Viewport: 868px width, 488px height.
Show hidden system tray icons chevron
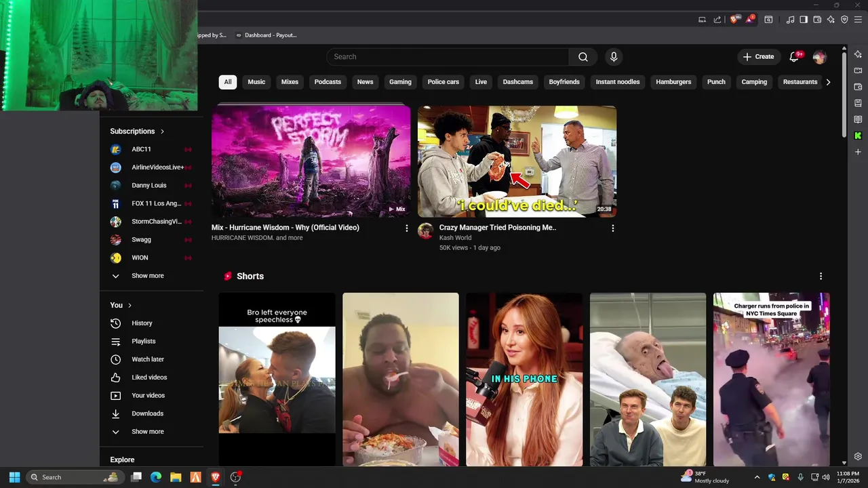(x=757, y=477)
